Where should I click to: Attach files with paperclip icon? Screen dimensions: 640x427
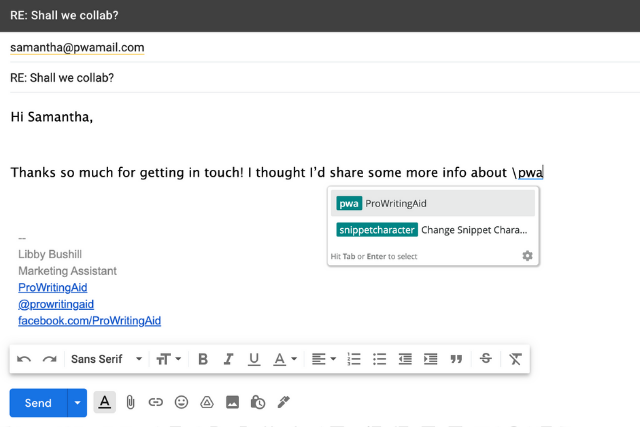[x=130, y=403]
